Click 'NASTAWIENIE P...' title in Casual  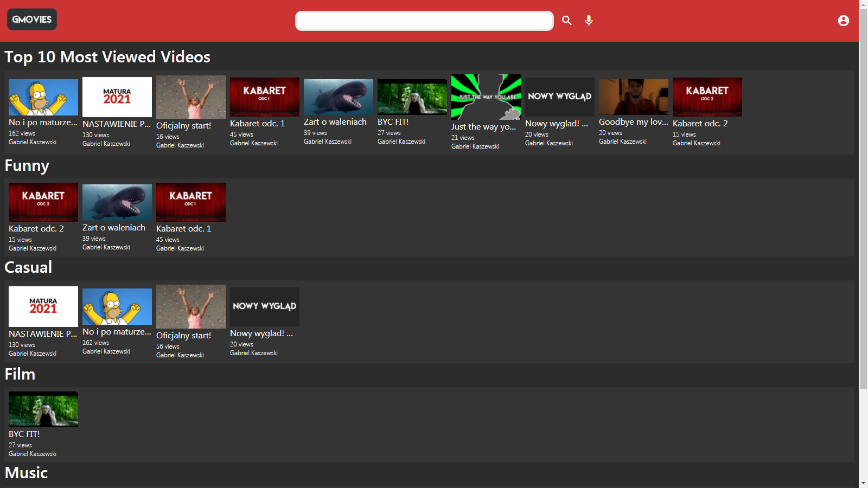click(x=43, y=334)
